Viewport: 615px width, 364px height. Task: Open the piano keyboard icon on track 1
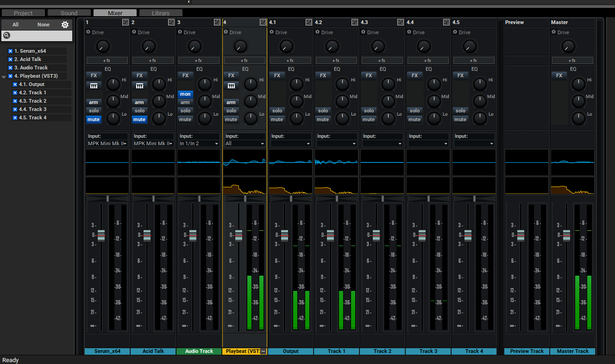(x=94, y=86)
